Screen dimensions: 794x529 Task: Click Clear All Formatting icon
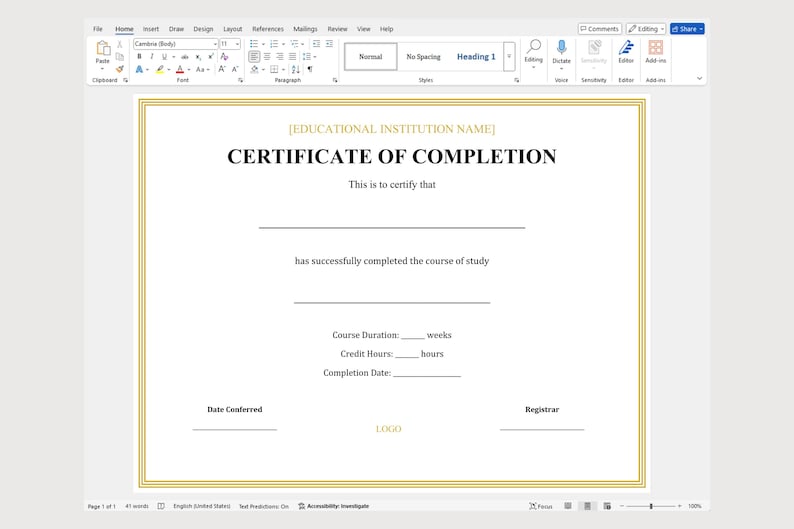point(224,57)
